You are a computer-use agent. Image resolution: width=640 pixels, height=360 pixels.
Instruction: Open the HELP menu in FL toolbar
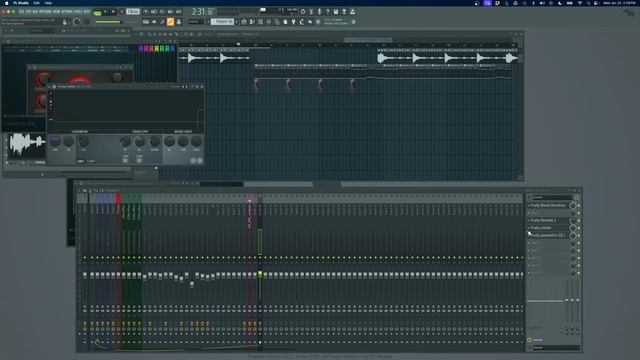(x=87, y=12)
